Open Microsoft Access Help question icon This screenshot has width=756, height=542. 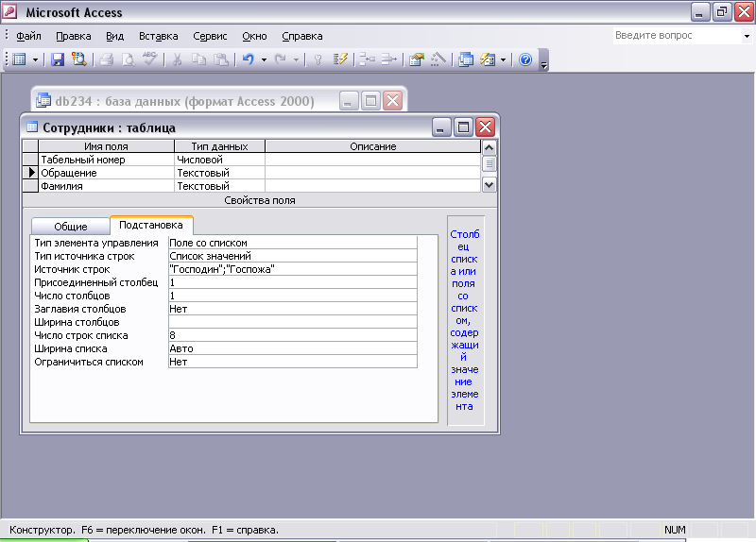[x=525, y=59]
